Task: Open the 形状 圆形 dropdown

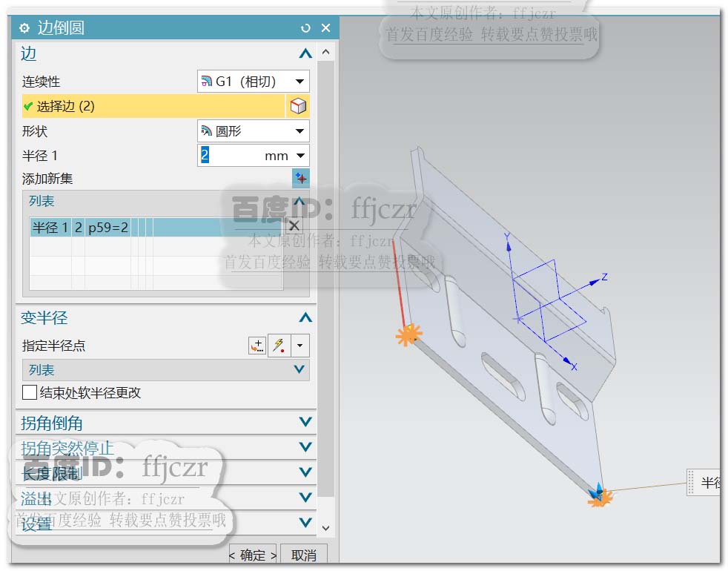Action: pos(253,131)
